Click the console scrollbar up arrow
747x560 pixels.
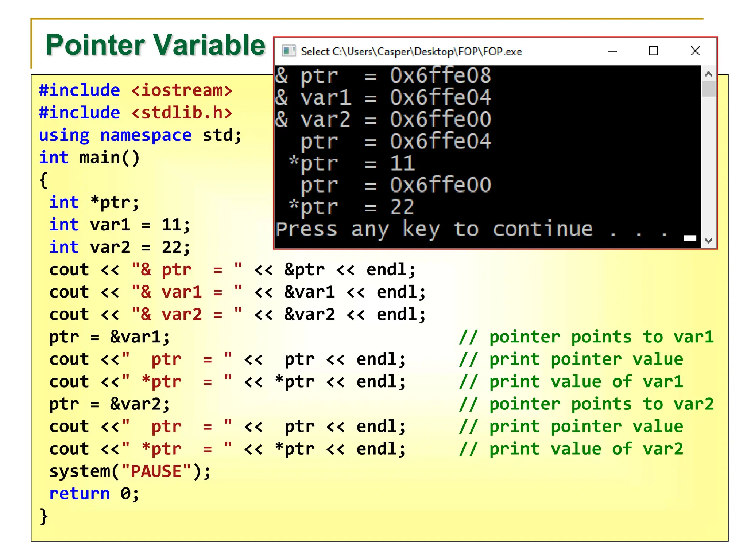pos(709,74)
